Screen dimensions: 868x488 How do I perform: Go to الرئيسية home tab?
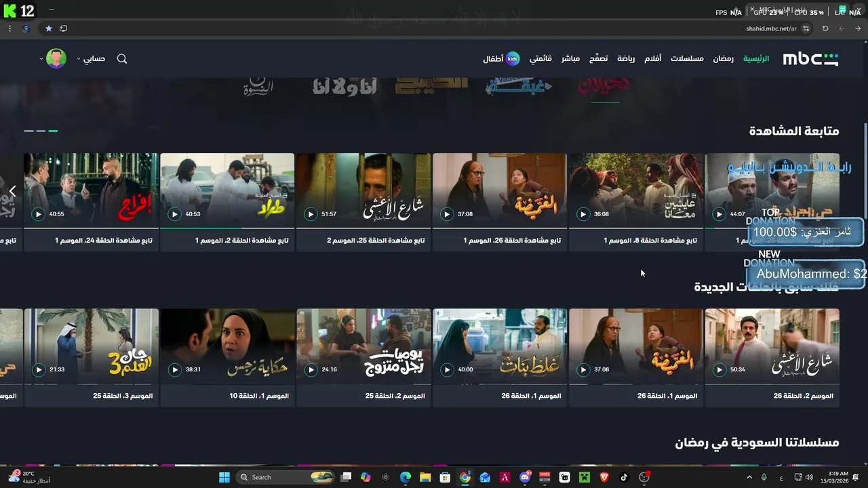756,59
